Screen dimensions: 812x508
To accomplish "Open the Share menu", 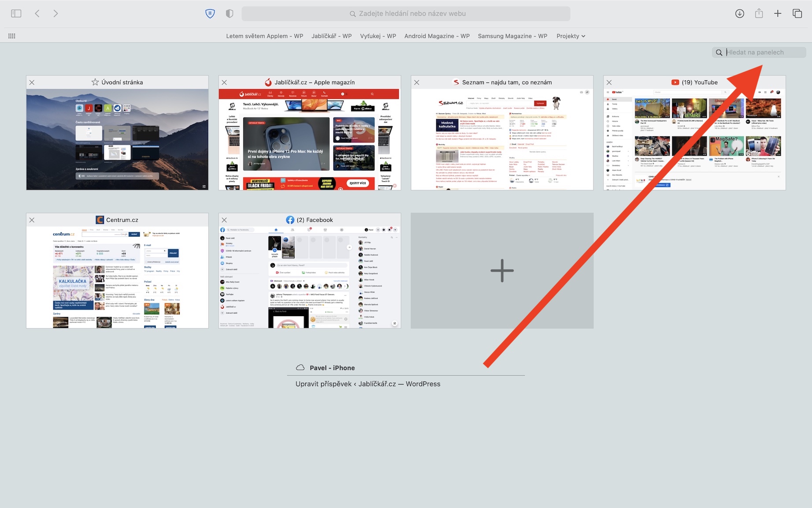I will click(759, 14).
